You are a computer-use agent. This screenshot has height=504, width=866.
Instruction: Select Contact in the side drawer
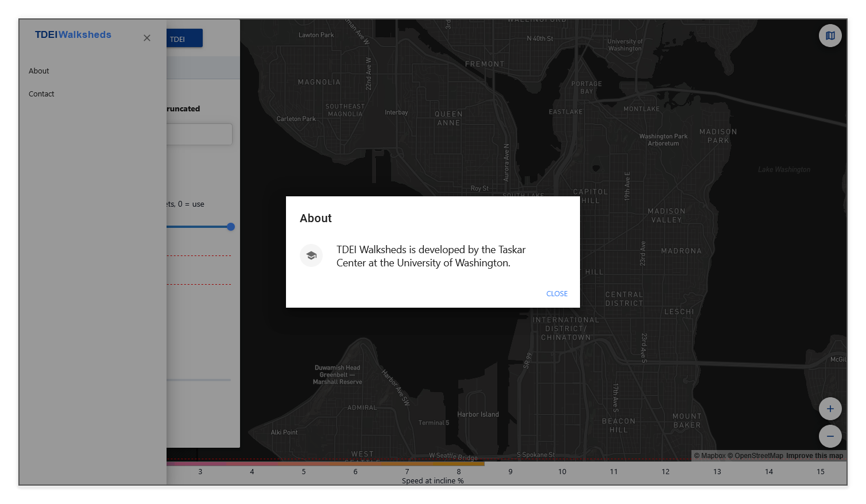pyautogui.click(x=41, y=94)
